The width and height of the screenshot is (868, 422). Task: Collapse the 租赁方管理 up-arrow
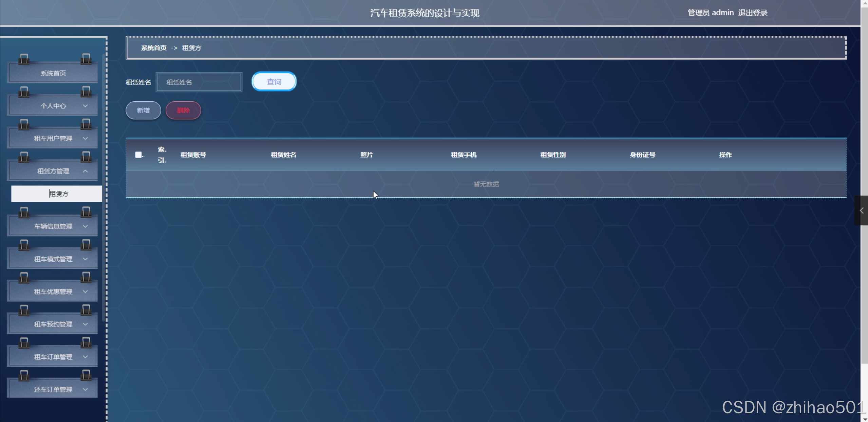click(x=85, y=171)
